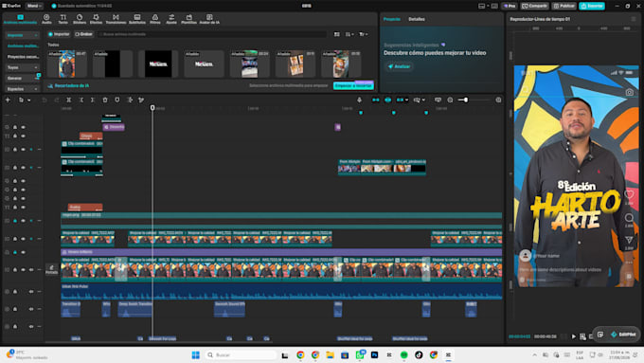
Task: Click the Analizar button
Action: click(x=399, y=66)
